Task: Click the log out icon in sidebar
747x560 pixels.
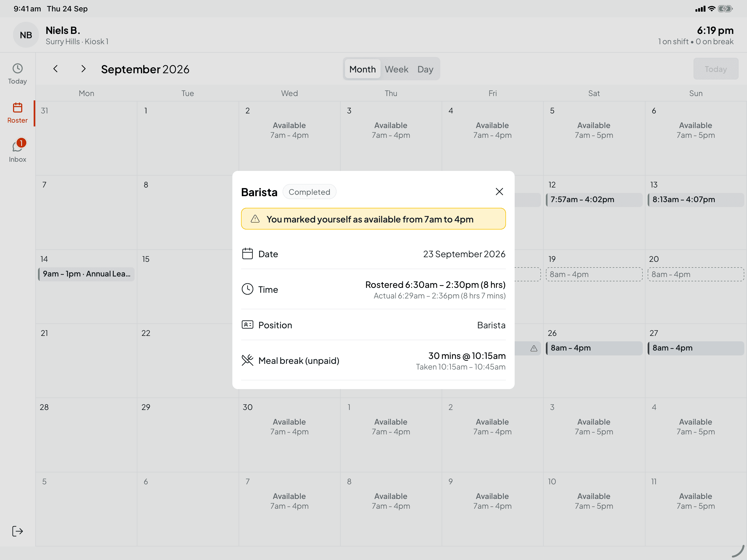Action: click(x=18, y=531)
